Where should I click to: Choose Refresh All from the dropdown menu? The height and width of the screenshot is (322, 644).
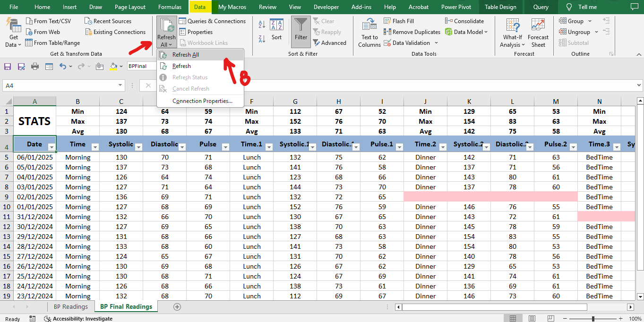point(200,55)
